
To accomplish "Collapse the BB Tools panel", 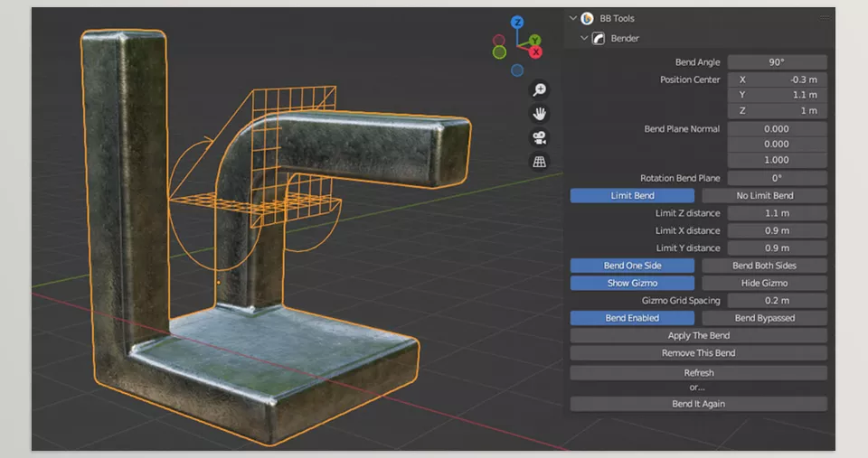I will pos(573,18).
